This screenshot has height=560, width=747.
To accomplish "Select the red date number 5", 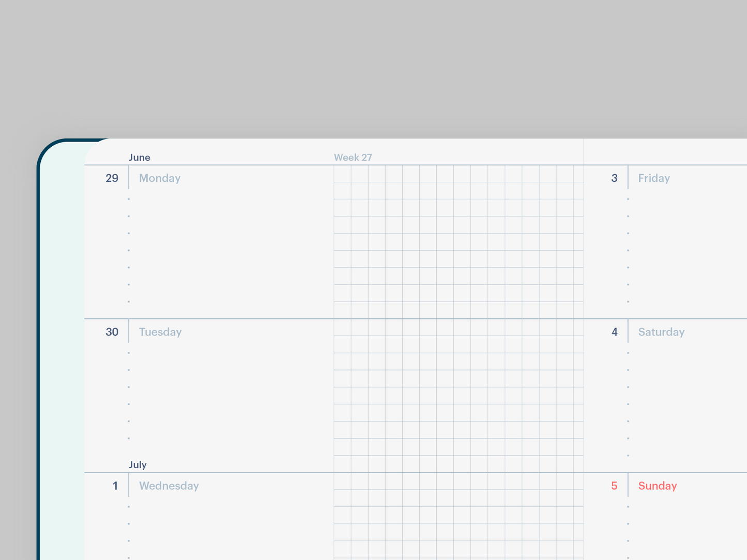I will [614, 486].
